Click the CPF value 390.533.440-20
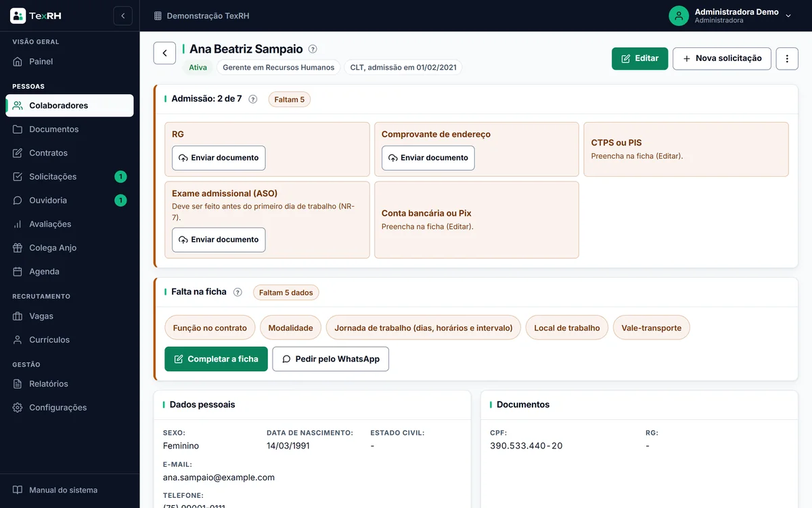The height and width of the screenshot is (508, 812). tap(526, 446)
